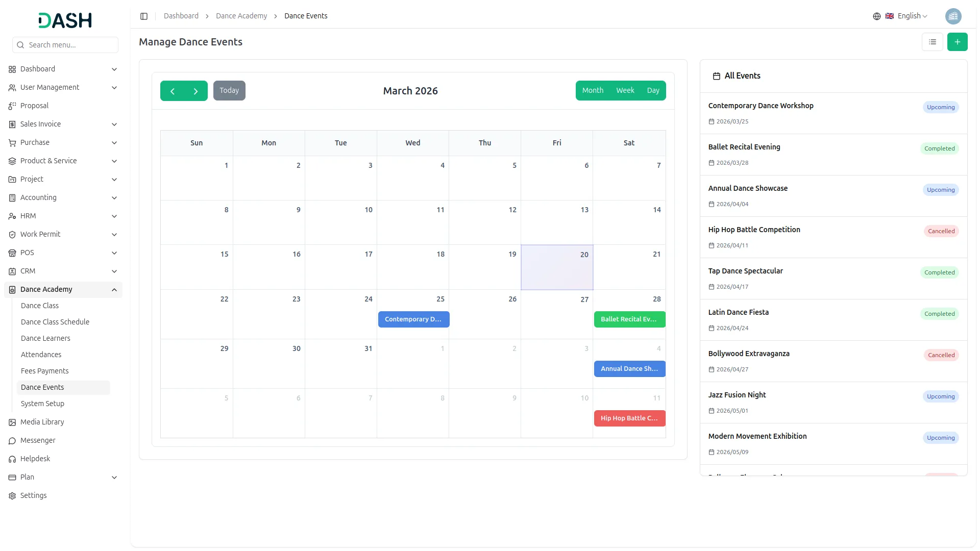The image size is (980, 551).
Task: Click the green plus add event button
Action: [957, 42]
